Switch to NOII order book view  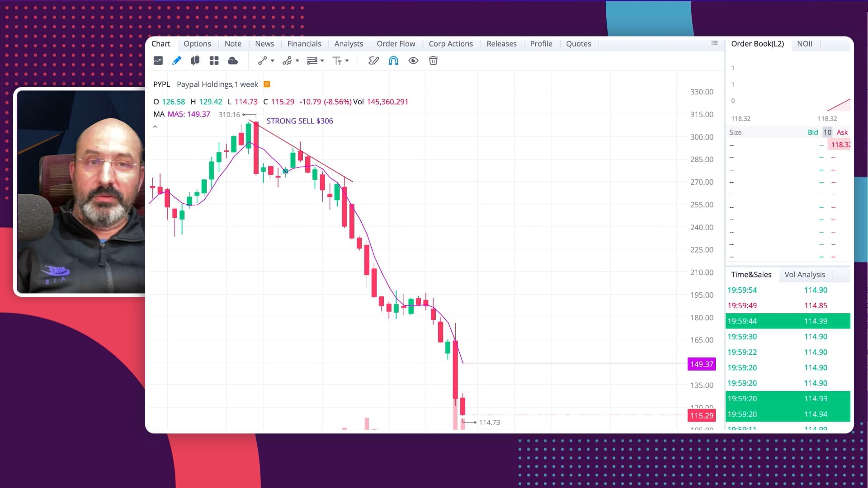(x=806, y=43)
